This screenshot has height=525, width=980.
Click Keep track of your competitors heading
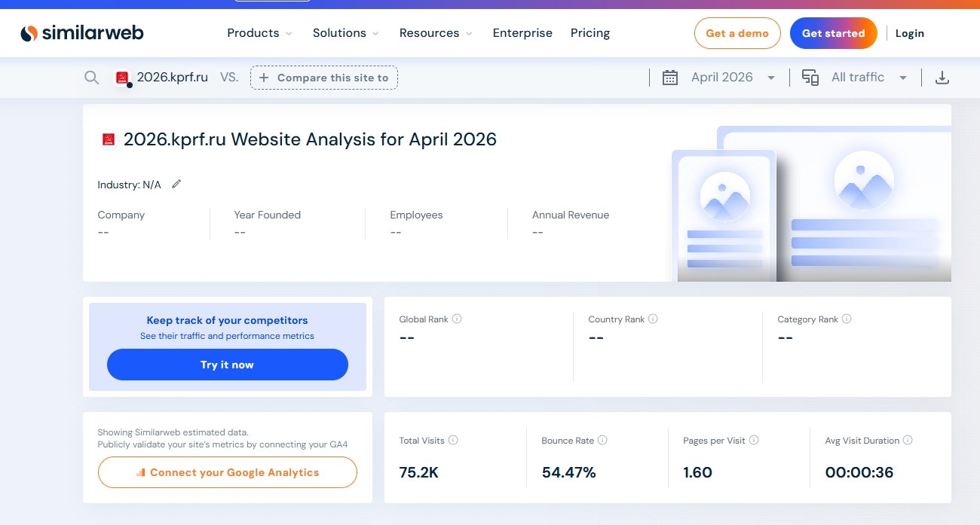click(228, 320)
